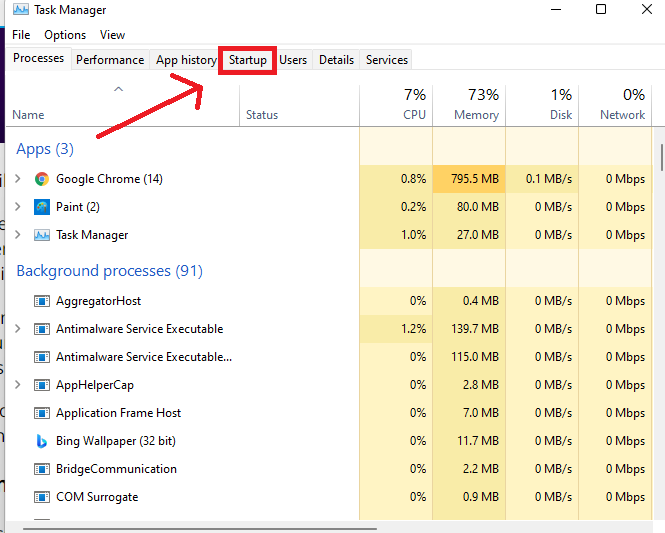Click the Task Manager process icon
This screenshot has height=533, width=665.
click(x=41, y=235)
